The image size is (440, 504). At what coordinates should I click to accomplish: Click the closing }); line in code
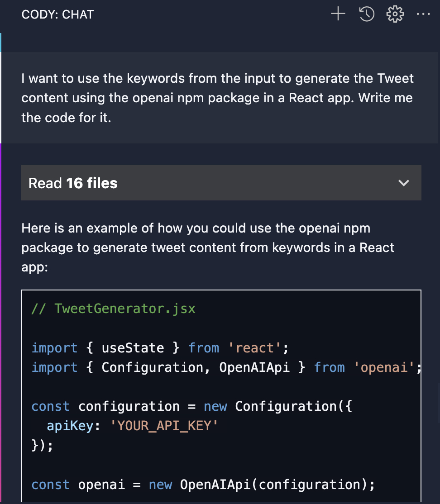[x=42, y=446]
